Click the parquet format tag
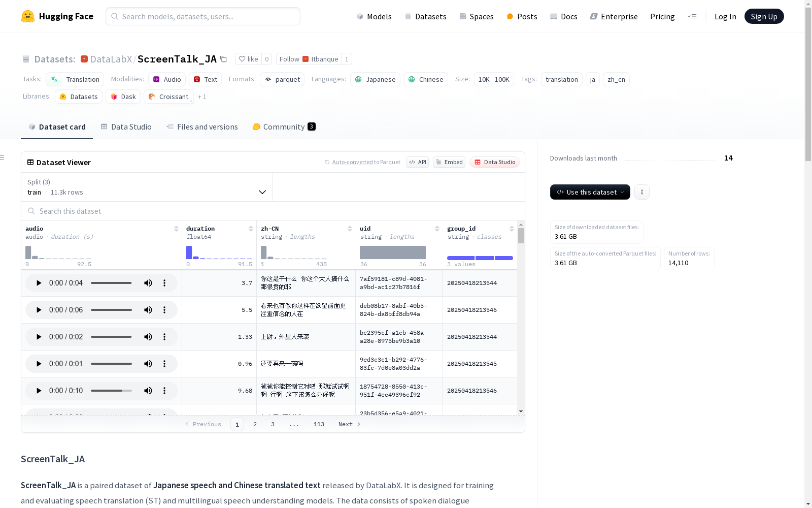Image resolution: width=812 pixels, height=508 pixels. (282, 79)
